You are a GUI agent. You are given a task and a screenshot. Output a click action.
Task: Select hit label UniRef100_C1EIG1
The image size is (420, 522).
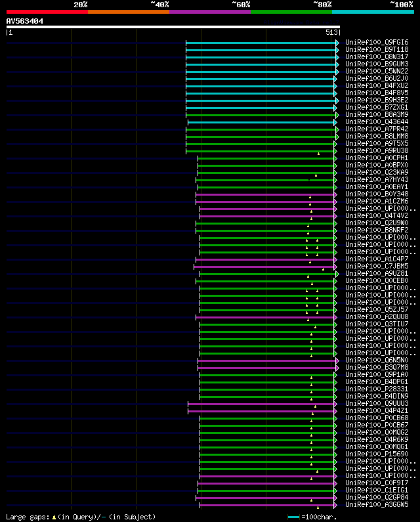coord(377,490)
